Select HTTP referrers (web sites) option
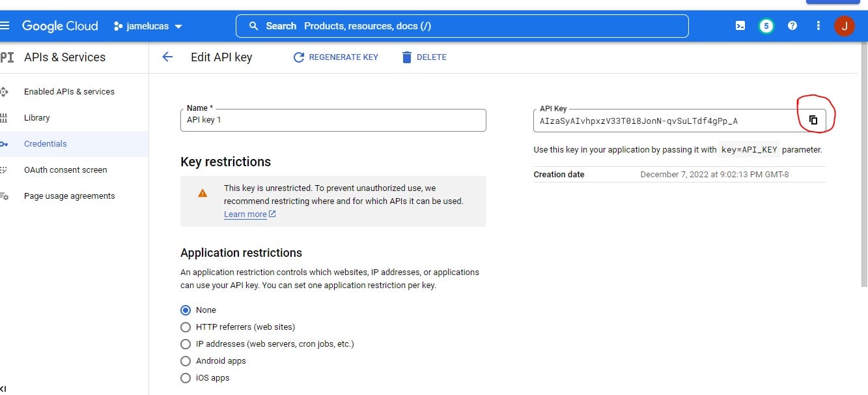 (x=186, y=327)
